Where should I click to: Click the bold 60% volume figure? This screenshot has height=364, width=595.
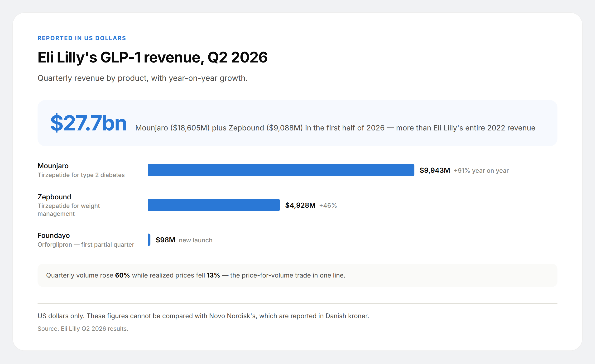pos(122,275)
